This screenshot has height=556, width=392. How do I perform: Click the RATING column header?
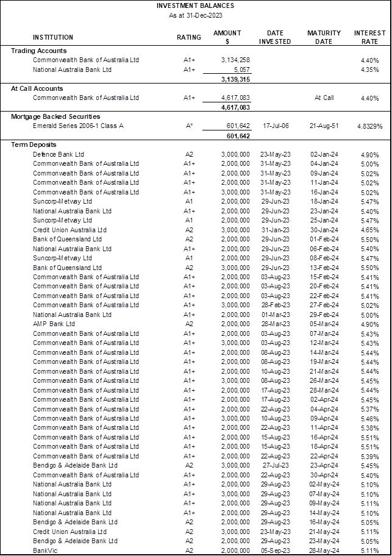click(x=189, y=37)
